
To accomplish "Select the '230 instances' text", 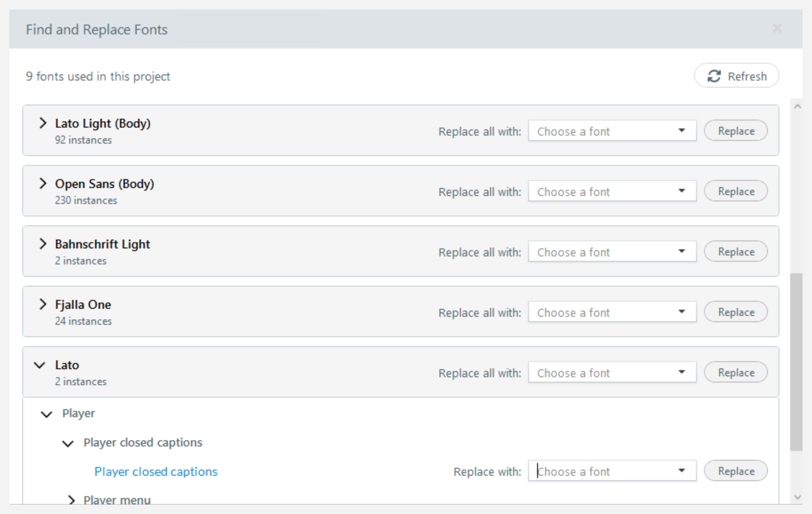I will click(86, 200).
